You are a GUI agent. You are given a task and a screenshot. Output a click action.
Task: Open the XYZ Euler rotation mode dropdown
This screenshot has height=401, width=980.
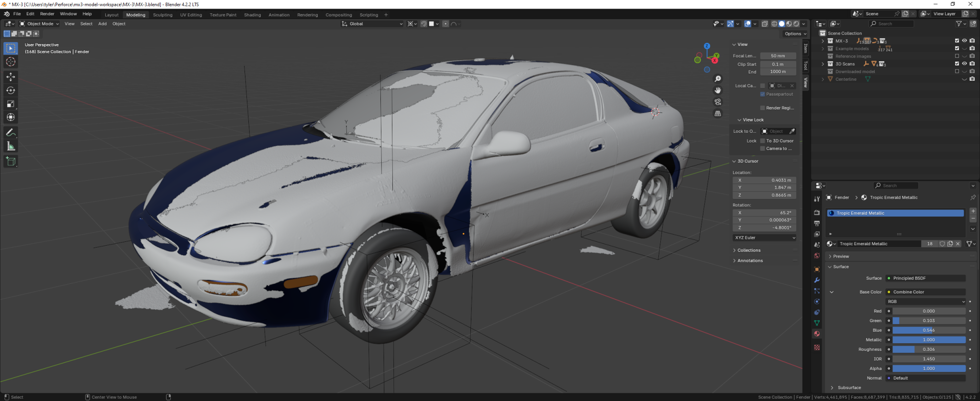[765, 238]
